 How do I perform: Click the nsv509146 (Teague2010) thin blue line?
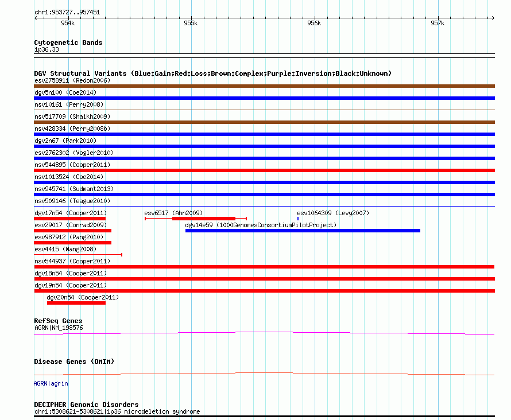[264, 207]
